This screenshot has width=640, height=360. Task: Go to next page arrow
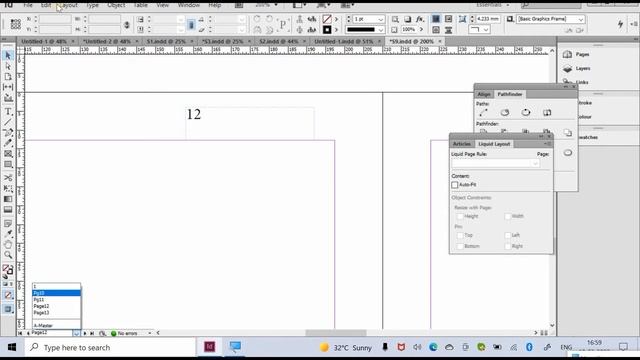[x=85, y=333]
